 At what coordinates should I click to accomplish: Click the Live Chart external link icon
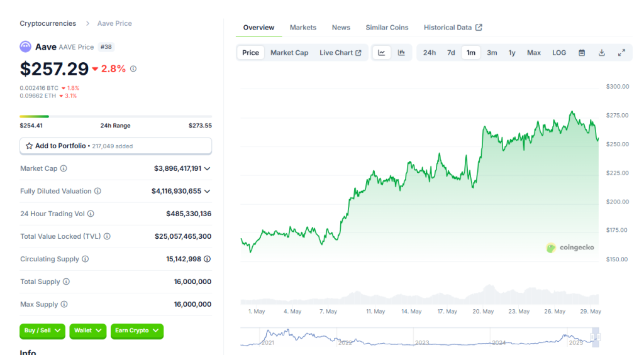tap(358, 53)
